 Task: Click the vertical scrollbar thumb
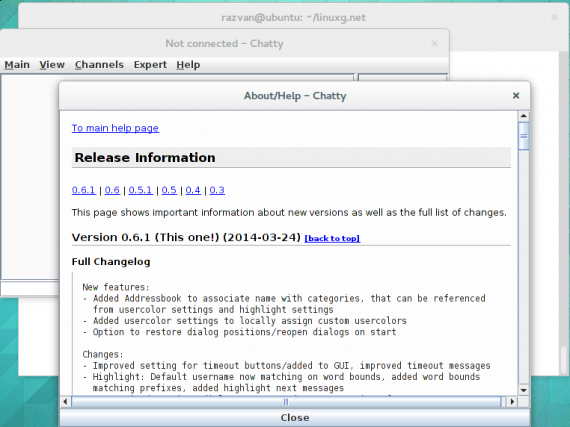[x=523, y=136]
